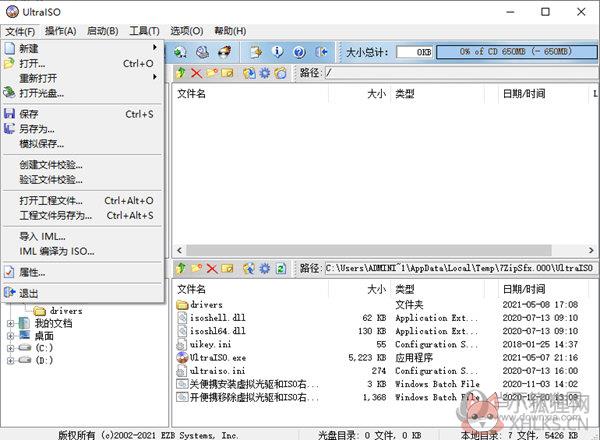
Task: Select 打开光盘... menu entry
Action: pos(83,93)
